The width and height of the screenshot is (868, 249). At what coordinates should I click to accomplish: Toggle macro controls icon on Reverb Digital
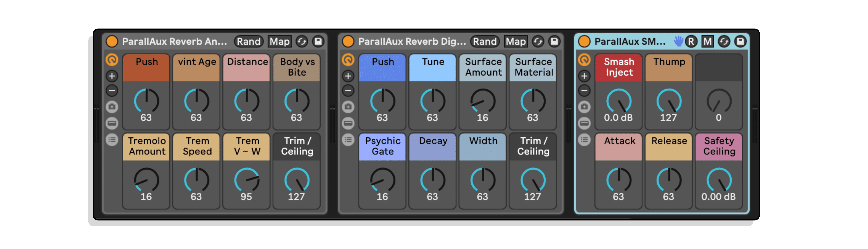coord(348,60)
